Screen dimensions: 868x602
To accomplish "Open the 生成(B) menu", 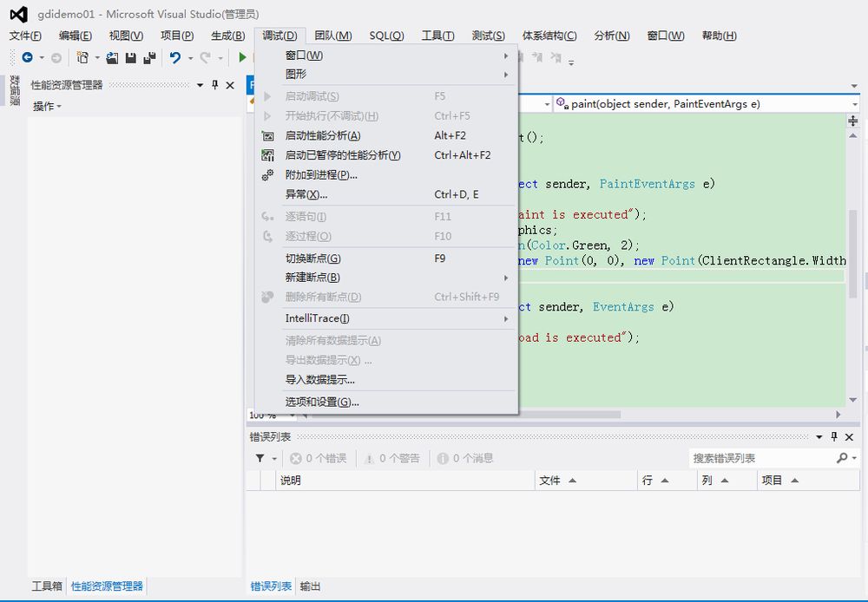I will click(228, 36).
